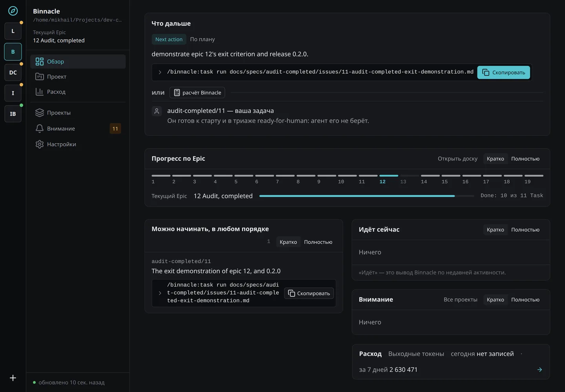The height and width of the screenshot is (392, 565).
Task: Open the Расход bar chart icon in sidebar
Action: (40, 92)
